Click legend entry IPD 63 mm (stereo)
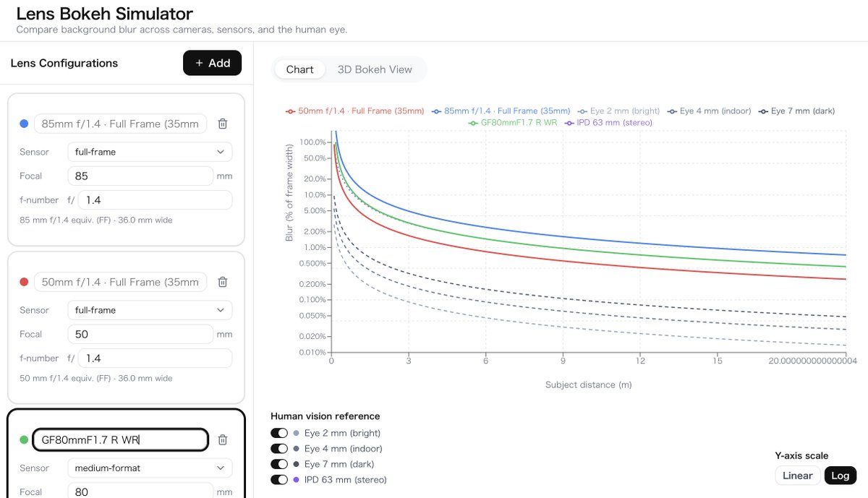Screen dimensions: 868x498 (x=608, y=123)
